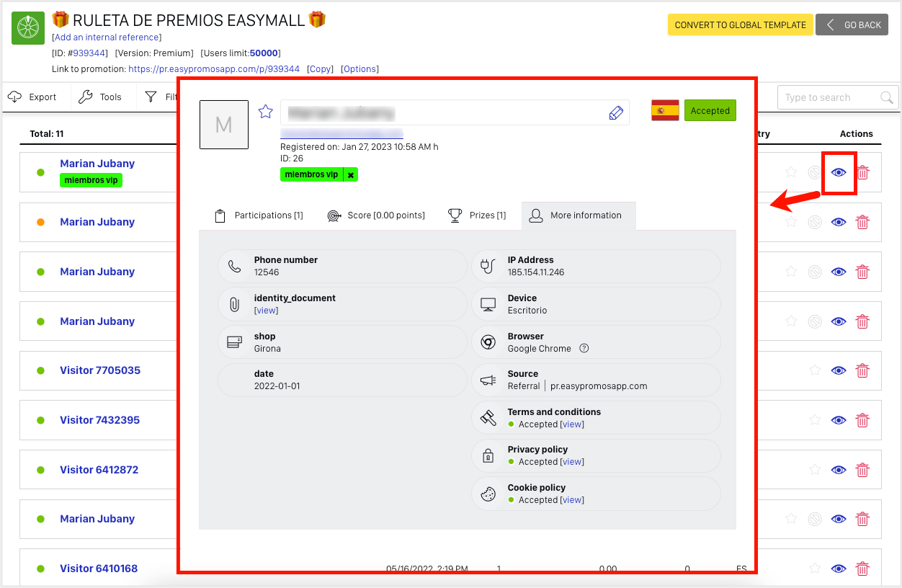Image resolution: width=902 pixels, height=588 pixels.
Task: Open Visitor 6410168 name link
Action: [x=99, y=569]
